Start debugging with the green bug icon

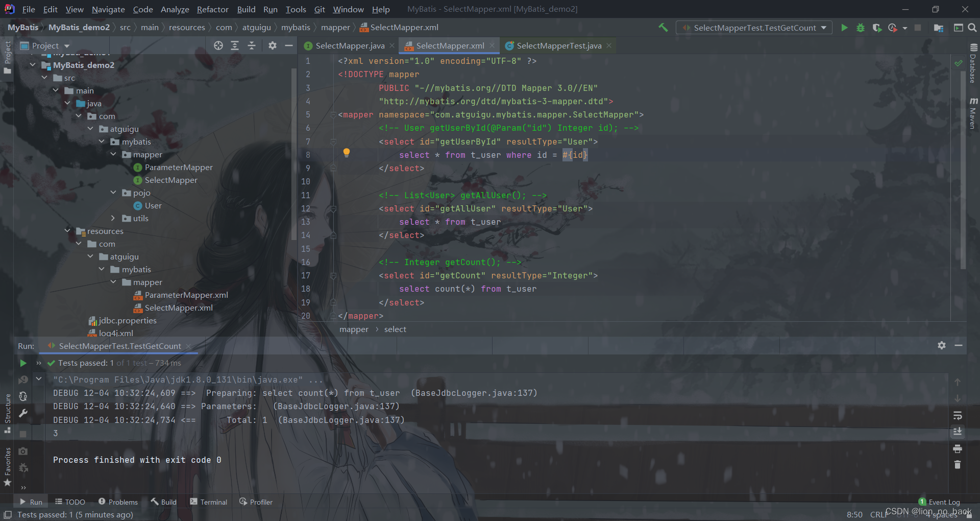tap(861, 28)
